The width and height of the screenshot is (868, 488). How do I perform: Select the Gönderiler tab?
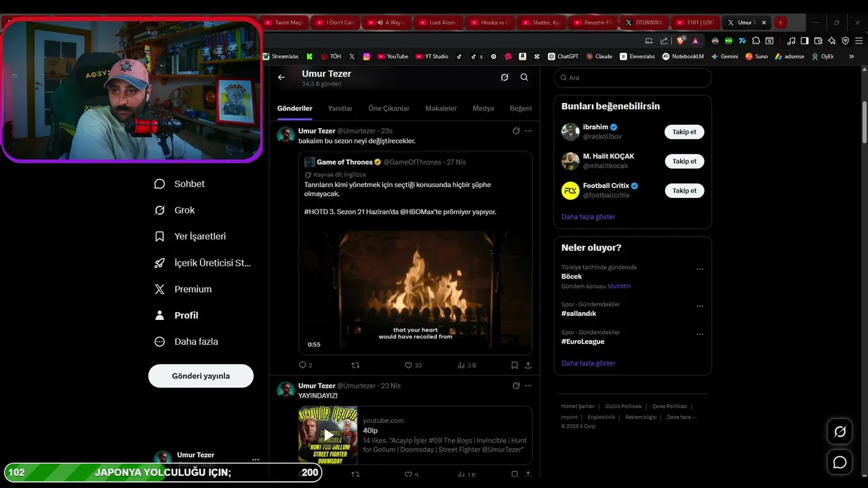tap(294, 108)
